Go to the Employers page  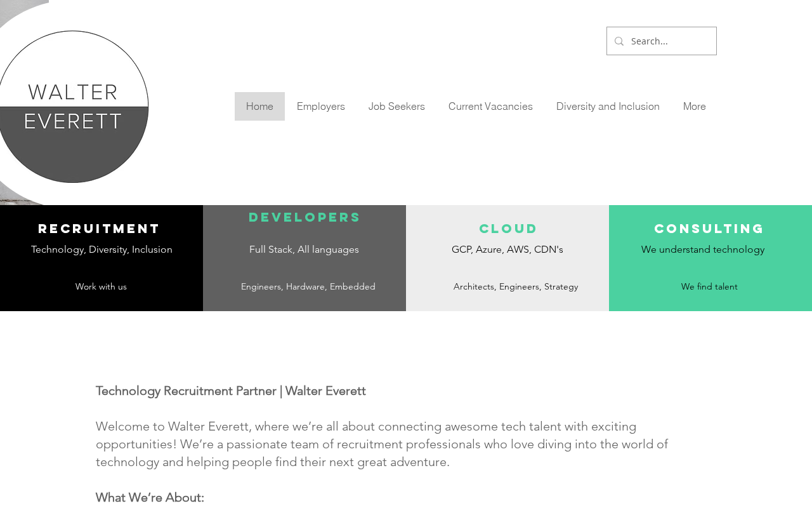321,107
